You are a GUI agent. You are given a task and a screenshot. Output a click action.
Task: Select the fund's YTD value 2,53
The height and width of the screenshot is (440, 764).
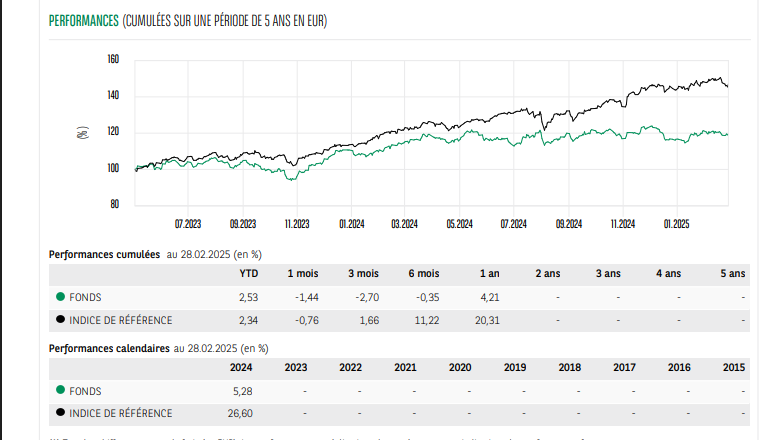(x=248, y=297)
